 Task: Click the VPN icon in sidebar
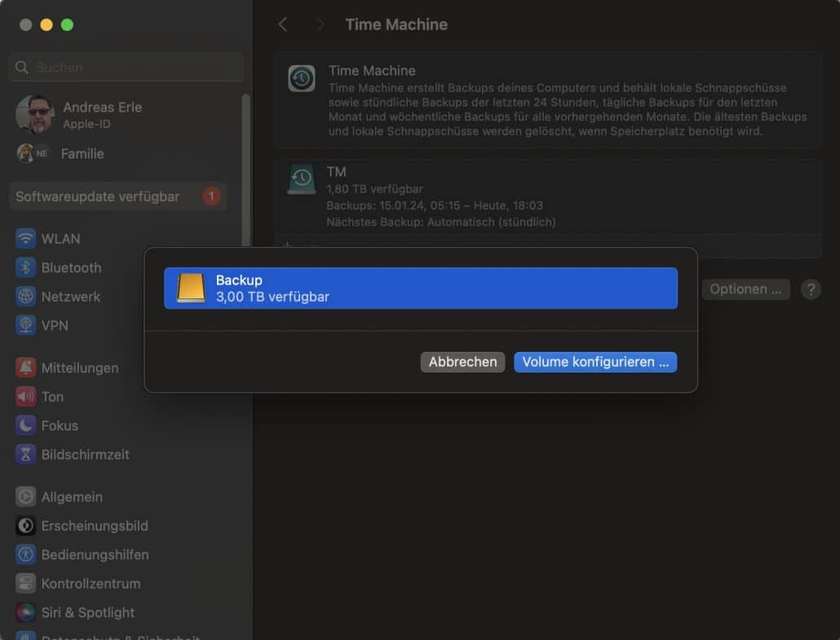click(25, 325)
